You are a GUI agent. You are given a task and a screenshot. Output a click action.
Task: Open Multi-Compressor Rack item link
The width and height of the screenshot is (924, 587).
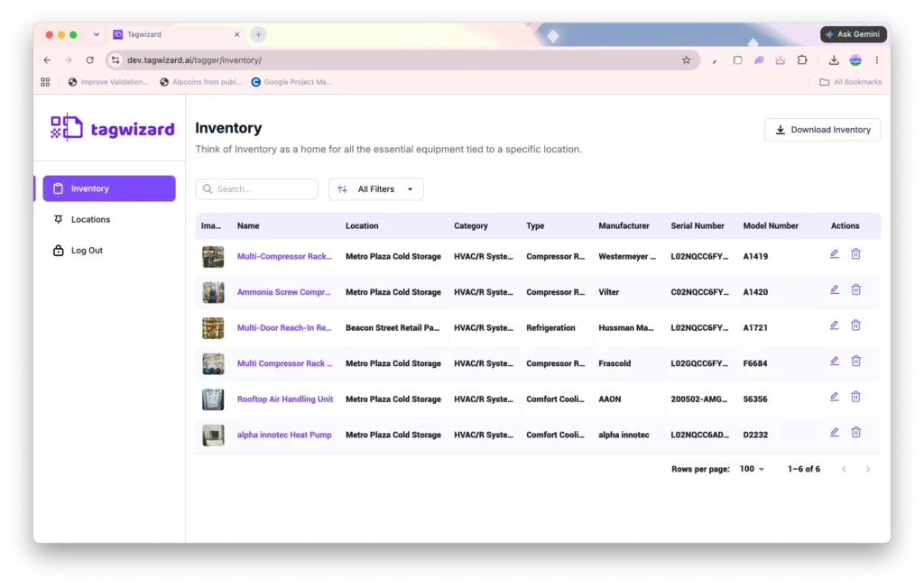point(284,256)
